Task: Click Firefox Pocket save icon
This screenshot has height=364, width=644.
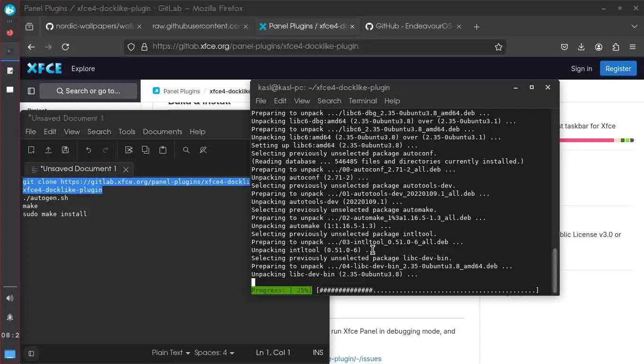Action: 564,47
